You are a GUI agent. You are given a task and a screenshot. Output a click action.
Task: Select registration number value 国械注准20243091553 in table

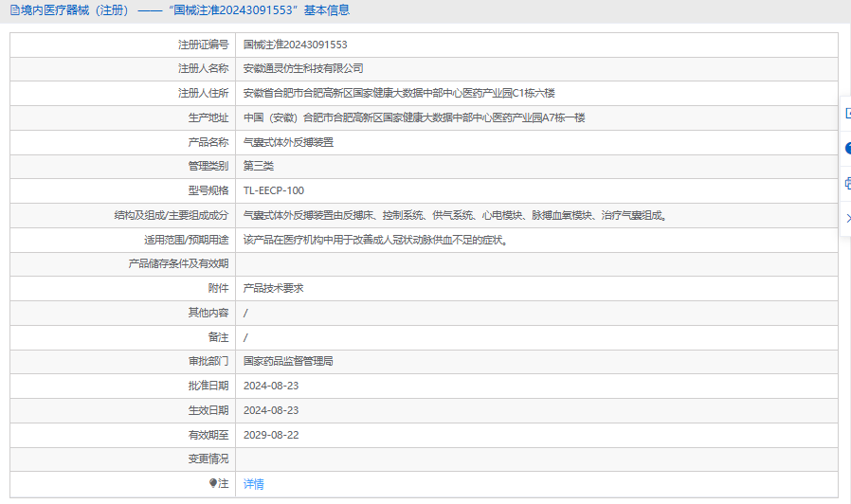[x=296, y=45]
